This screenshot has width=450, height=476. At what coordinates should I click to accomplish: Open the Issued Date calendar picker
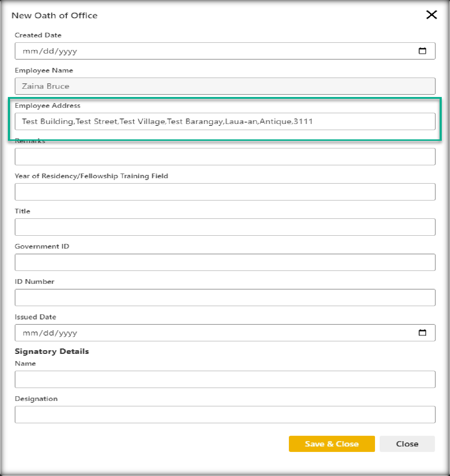click(x=422, y=333)
